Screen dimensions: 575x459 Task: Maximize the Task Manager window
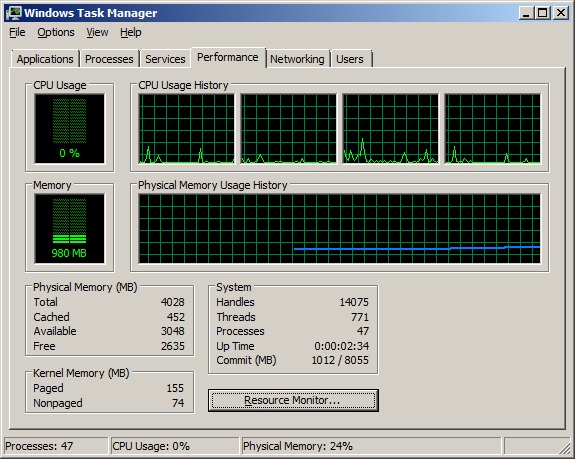tap(542, 13)
